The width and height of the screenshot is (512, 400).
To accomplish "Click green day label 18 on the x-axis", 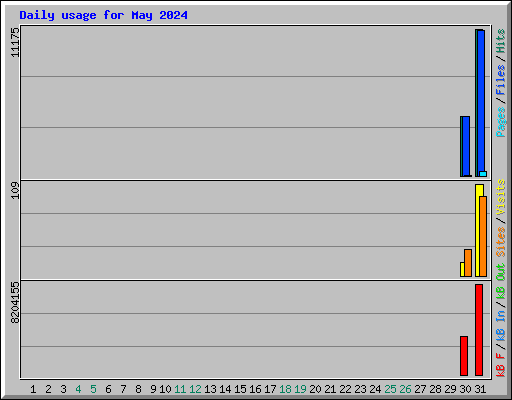I will (x=285, y=389).
